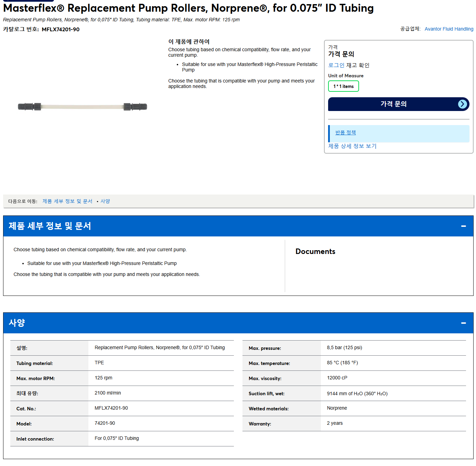Click the 로그인 link to check stock
The width and height of the screenshot is (476, 466).
(x=336, y=65)
